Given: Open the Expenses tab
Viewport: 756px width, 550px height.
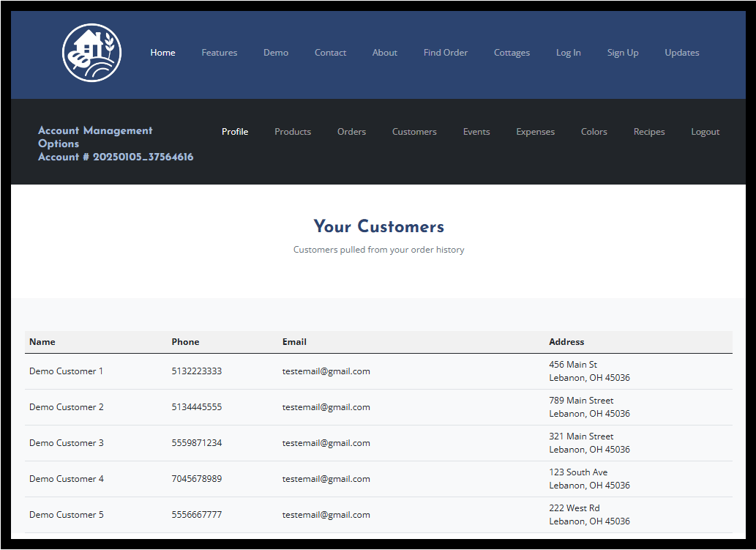Looking at the screenshot, I should click(535, 132).
